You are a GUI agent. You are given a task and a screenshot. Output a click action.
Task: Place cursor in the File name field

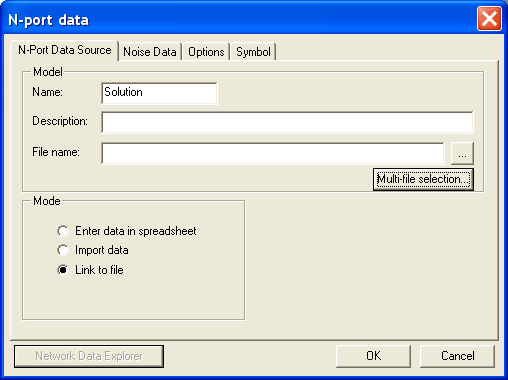click(x=273, y=153)
